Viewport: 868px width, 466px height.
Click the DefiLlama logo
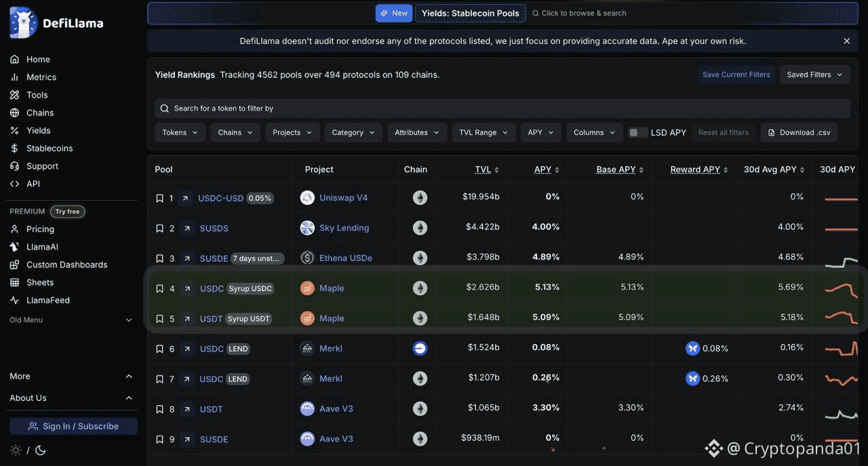tap(57, 23)
